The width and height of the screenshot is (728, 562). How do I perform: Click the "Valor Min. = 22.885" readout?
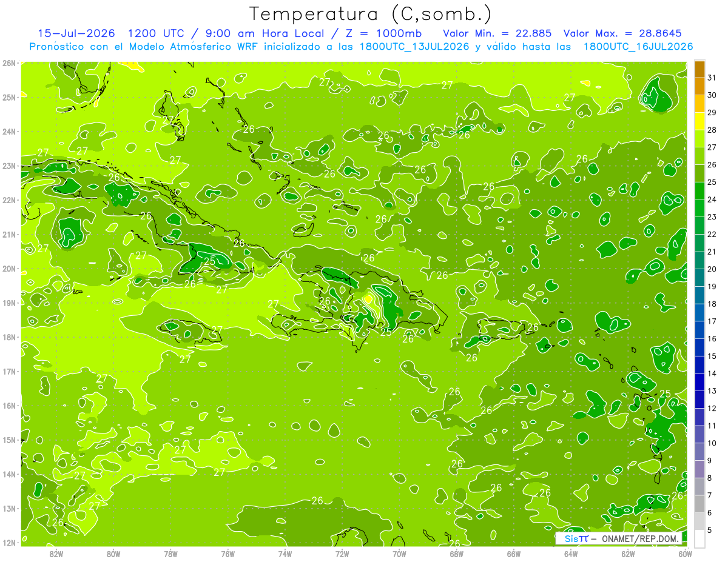pyautogui.click(x=497, y=33)
